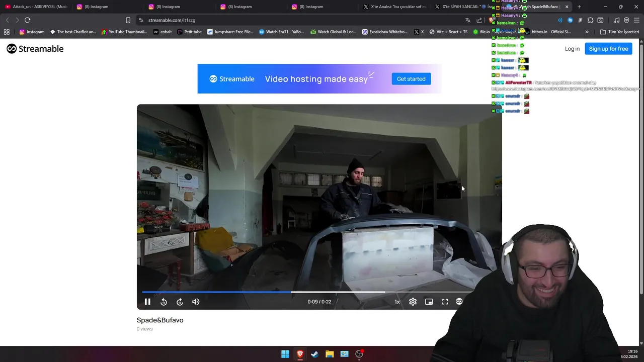The width and height of the screenshot is (644, 362).
Task: Open a new browser tab
Action: (579, 7)
